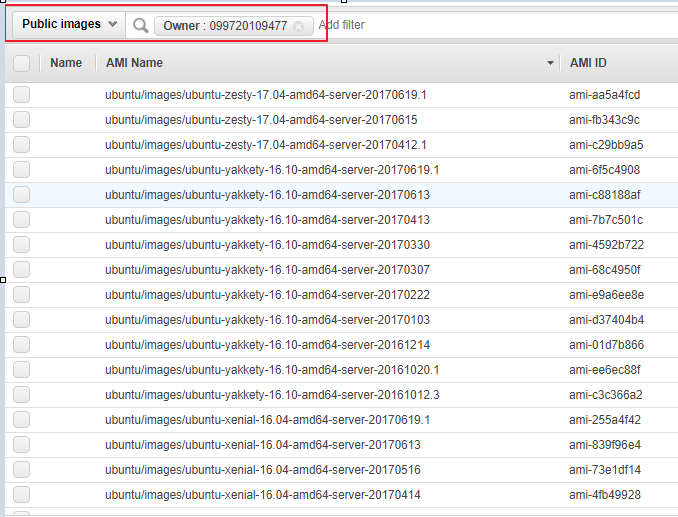Remove the Owner 099720109477 filter

point(298,26)
